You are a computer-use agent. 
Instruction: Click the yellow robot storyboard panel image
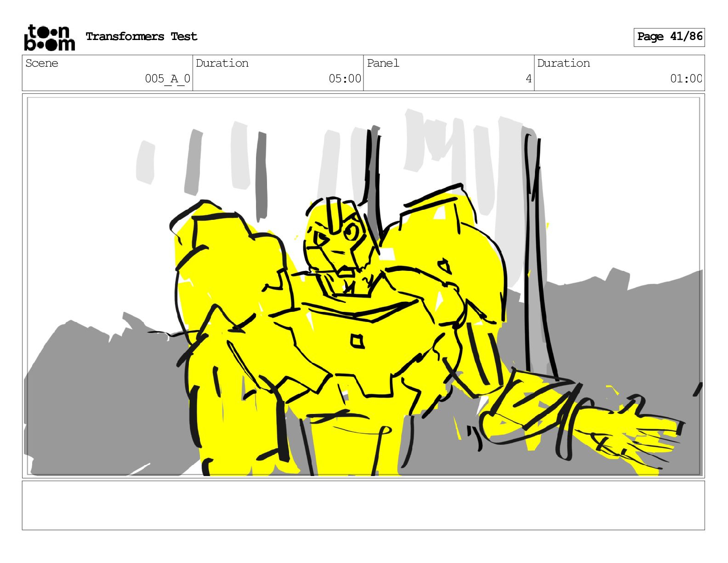(x=363, y=286)
